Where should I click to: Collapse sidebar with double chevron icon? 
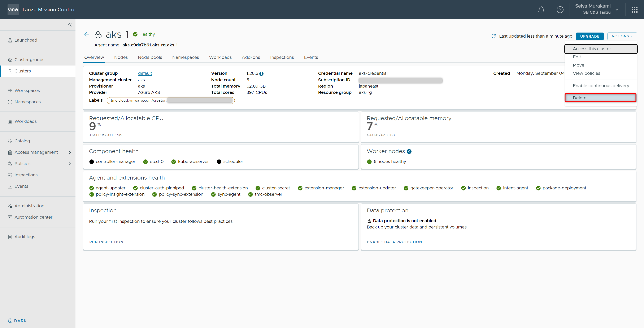pyautogui.click(x=70, y=25)
